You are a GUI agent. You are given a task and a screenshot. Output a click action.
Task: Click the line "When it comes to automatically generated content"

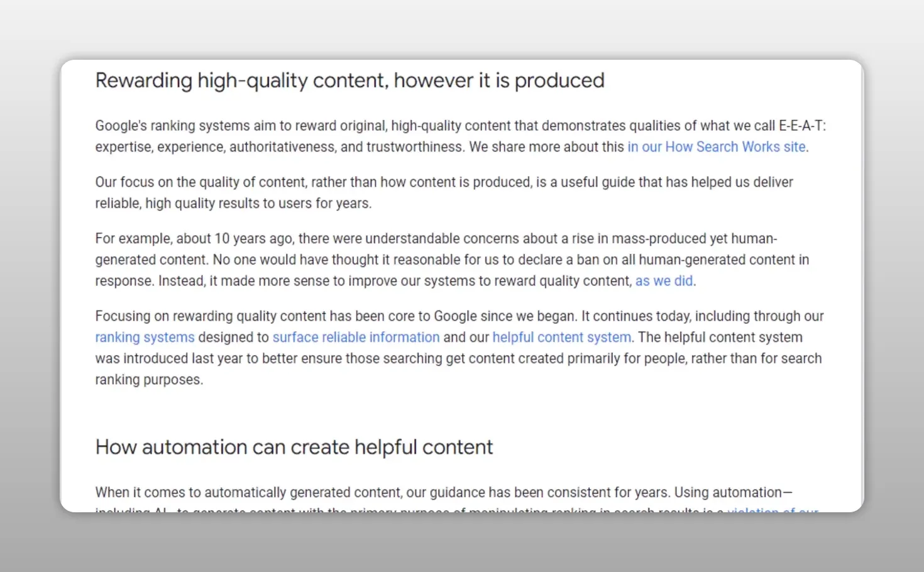coord(444,493)
